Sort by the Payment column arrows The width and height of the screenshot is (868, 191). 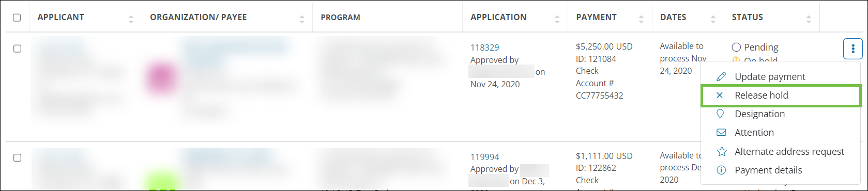641,19
